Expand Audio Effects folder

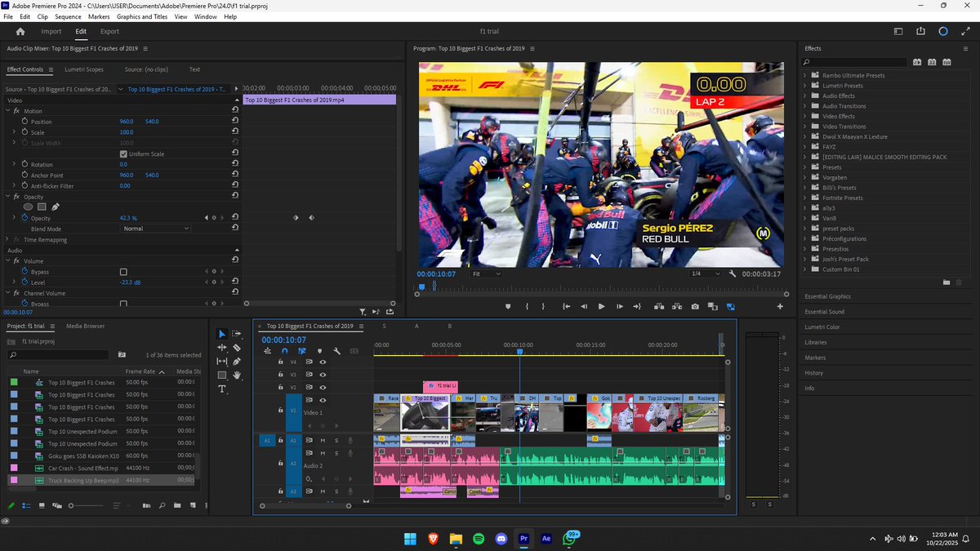coord(804,96)
